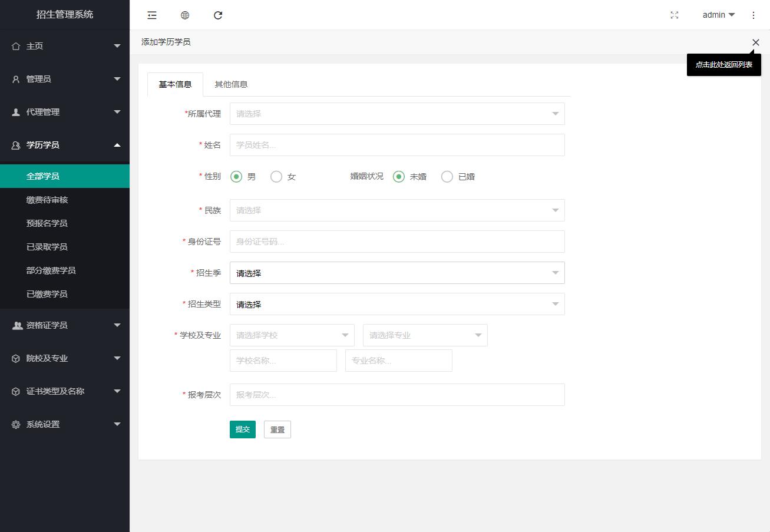Select the 已婚 marital status radio button
The width and height of the screenshot is (770, 532).
(447, 177)
